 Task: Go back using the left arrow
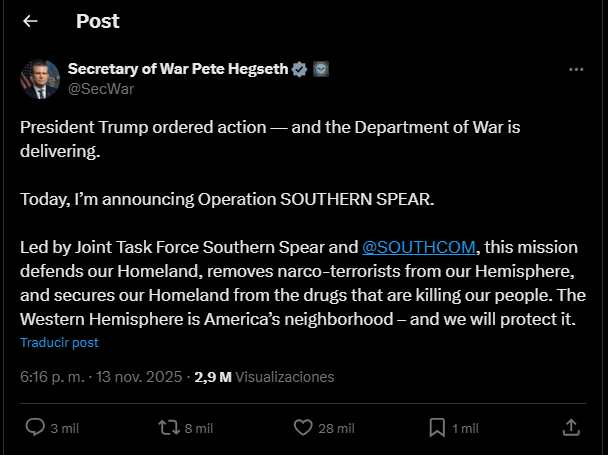point(31,21)
